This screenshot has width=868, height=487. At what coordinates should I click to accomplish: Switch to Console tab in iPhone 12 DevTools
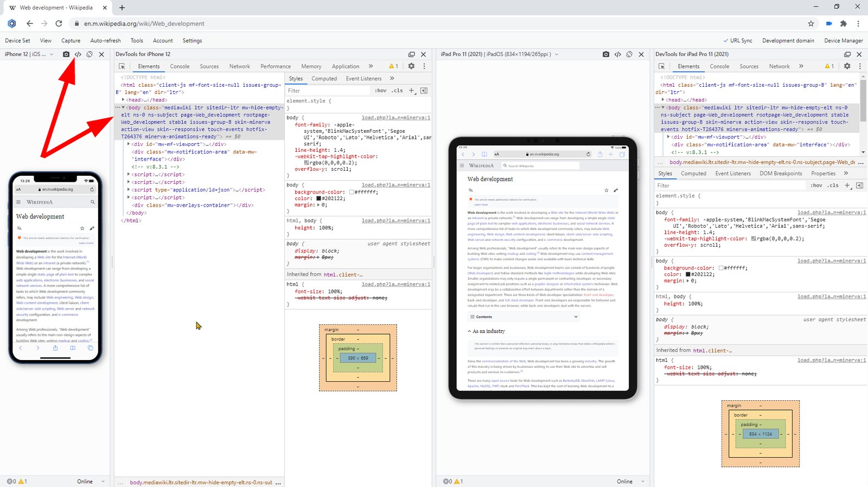tap(180, 66)
